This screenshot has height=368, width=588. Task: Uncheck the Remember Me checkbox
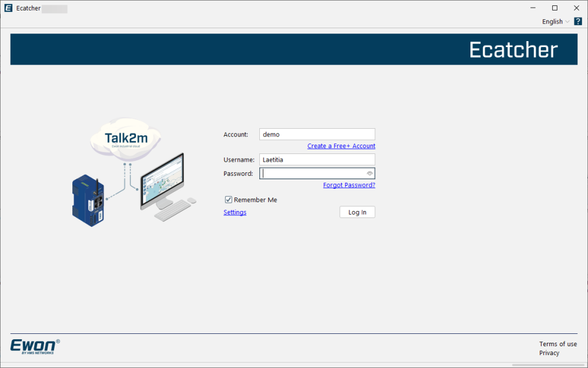229,200
